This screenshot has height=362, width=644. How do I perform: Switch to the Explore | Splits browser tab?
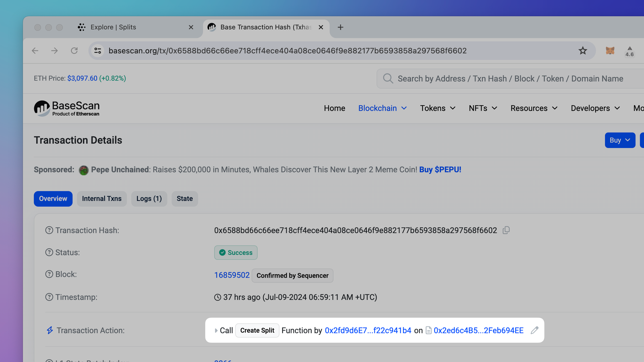[113, 27]
